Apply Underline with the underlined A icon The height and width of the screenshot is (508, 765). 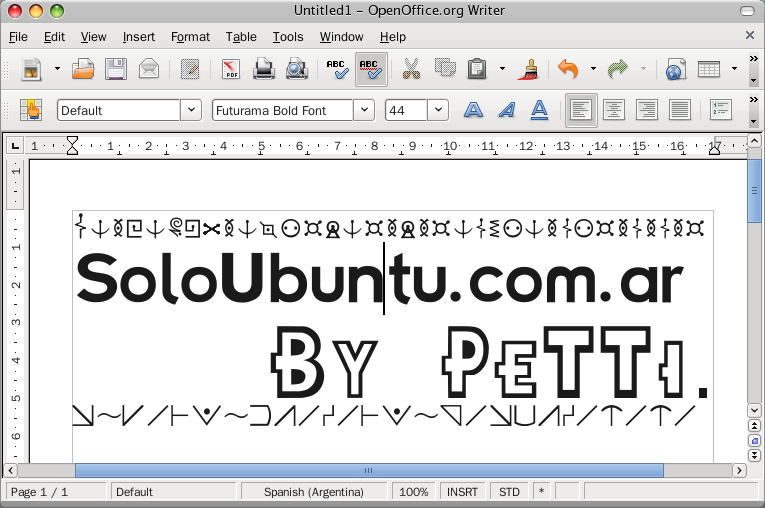539,110
